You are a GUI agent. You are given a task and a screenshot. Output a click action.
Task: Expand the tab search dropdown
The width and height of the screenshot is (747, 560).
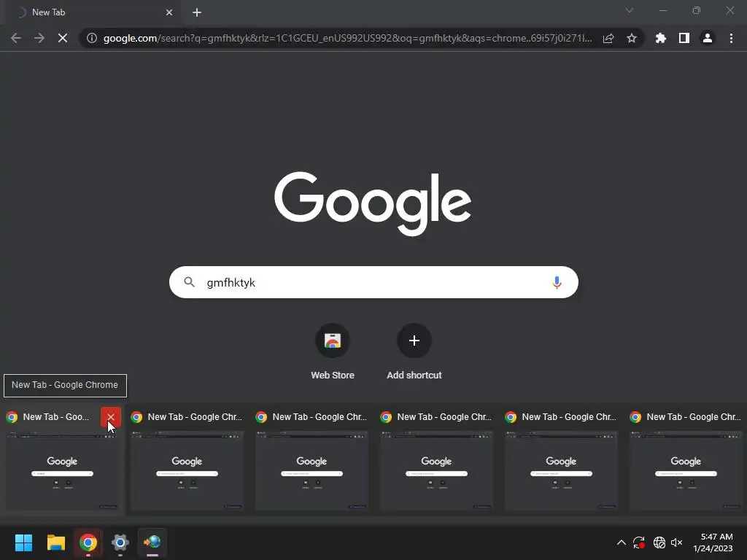630,10
